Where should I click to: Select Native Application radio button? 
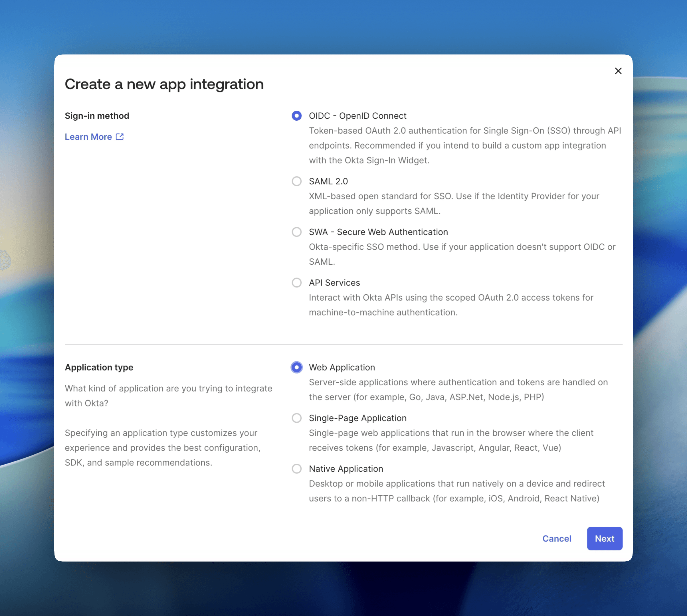point(297,469)
